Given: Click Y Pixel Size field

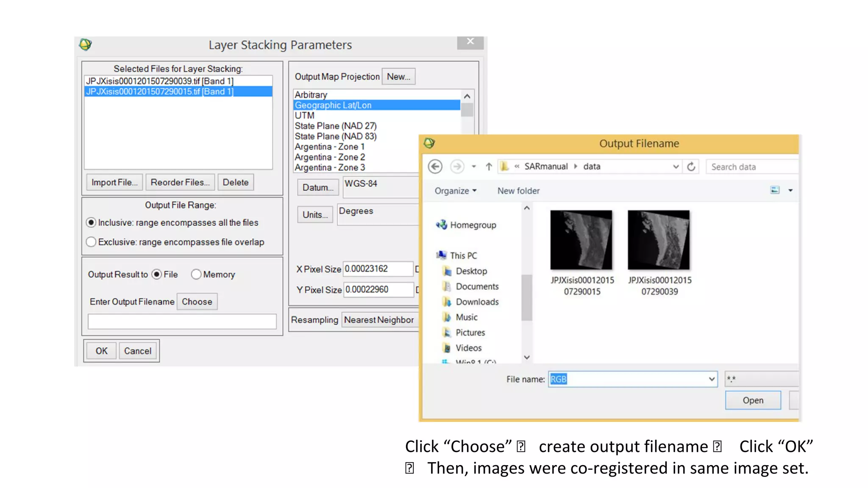Looking at the screenshot, I should tap(378, 289).
